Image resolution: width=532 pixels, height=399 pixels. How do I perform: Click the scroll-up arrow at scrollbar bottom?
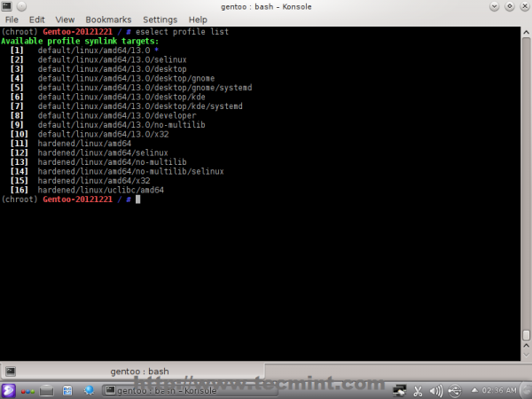(x=526, y=346)
